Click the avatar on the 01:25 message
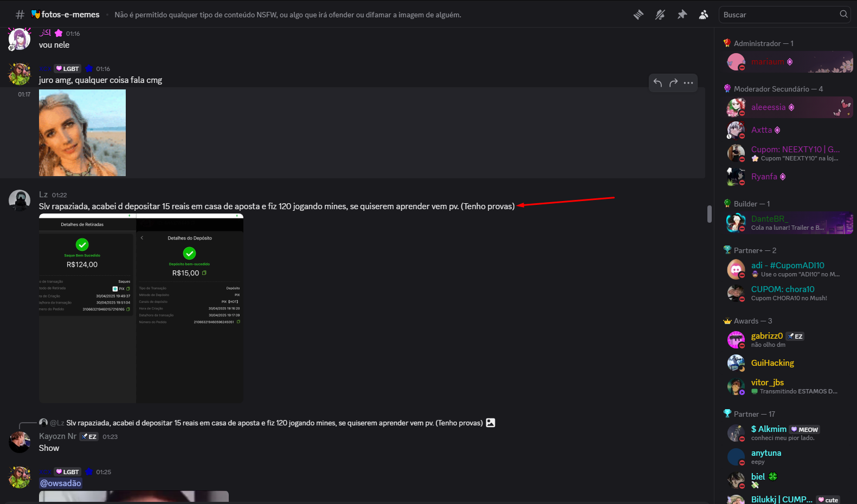Image resolution: width=857 pixels, height=504 pixels. tap(20, 477)
